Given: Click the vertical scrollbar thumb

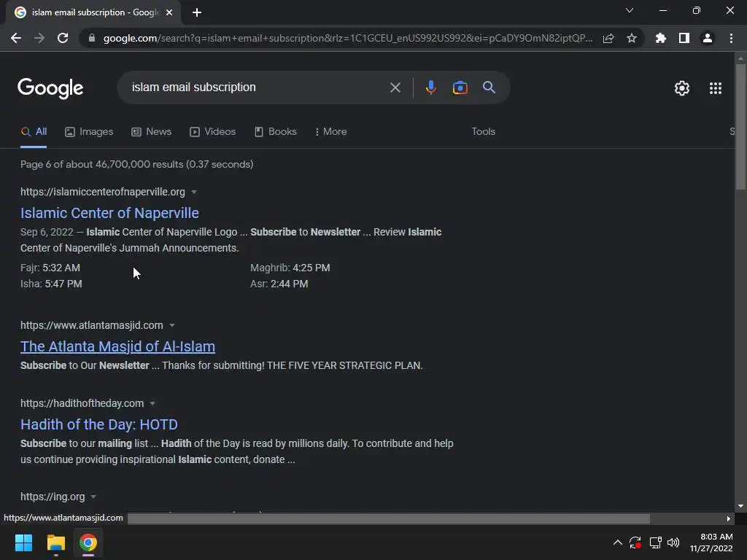Looking at the screenshot, I should tap(740, 127).
